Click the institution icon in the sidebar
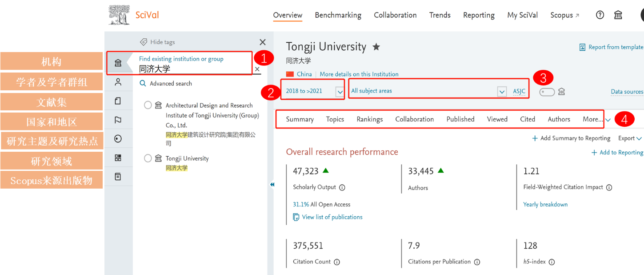This screenshot has height=275, width=644. [118, 63]
